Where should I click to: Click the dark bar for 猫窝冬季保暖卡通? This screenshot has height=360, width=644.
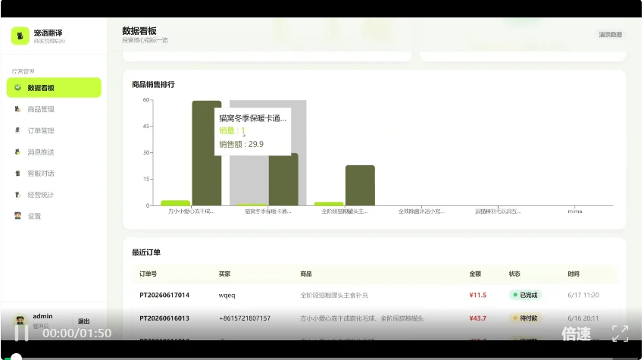pyautogui.click(x=283, y=179)
